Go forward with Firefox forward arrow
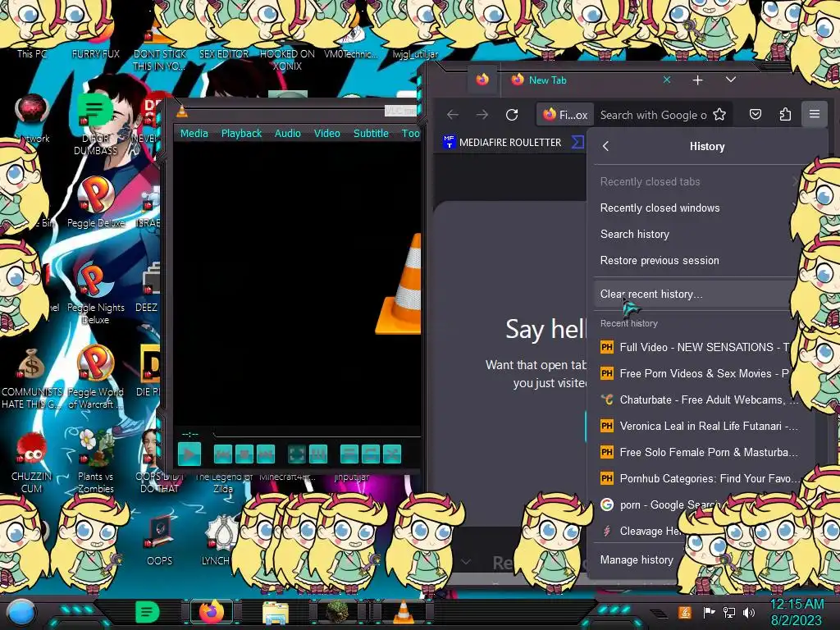Screen dimensions: 840x630 tap(482, 115)
